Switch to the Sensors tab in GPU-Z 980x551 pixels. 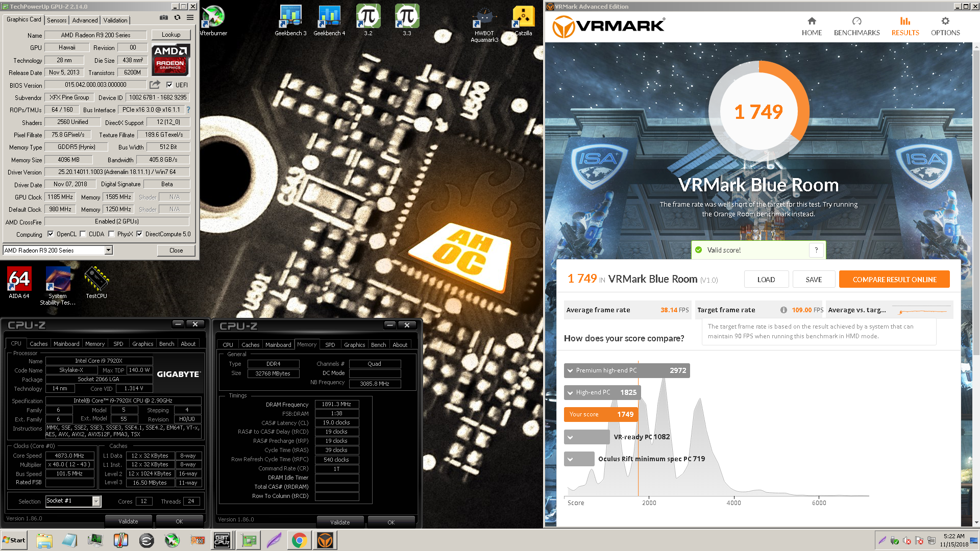click(x=57, y=20)
